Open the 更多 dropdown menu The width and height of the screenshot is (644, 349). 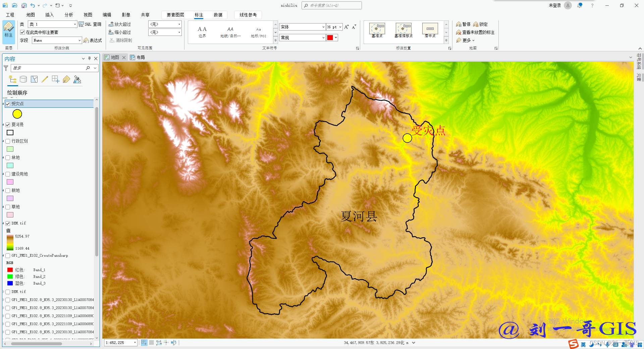tap(466, 40)
